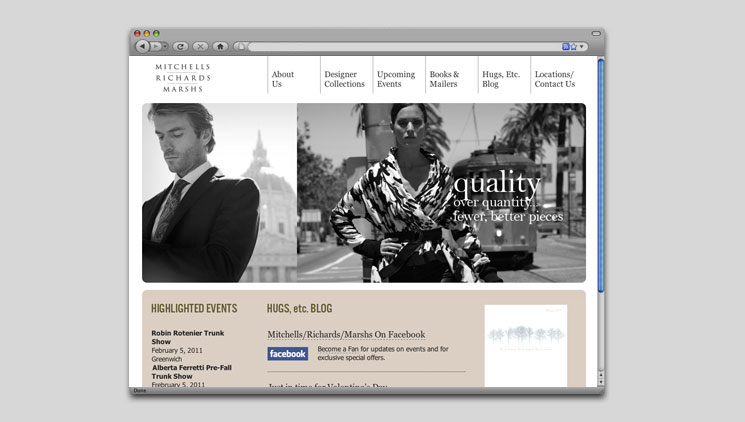Click the browser forward arrow button
Image resolution: width=745 pixels, height=422 pixels.
coord(155,46)
